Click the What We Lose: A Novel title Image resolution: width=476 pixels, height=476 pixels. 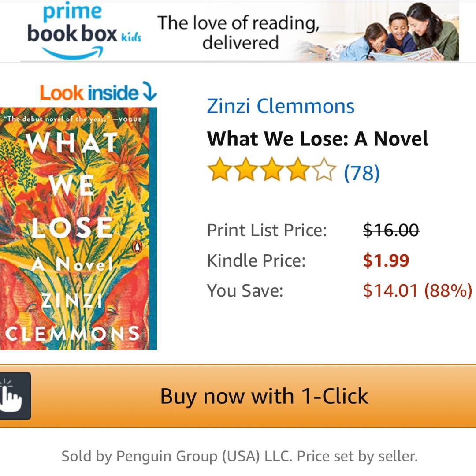tap(317, 139)
